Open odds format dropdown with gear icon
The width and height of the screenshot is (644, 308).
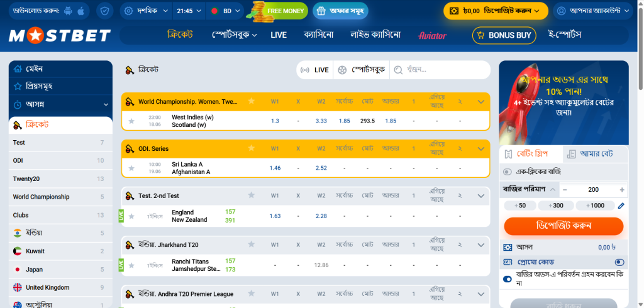[x=146, y=11]
